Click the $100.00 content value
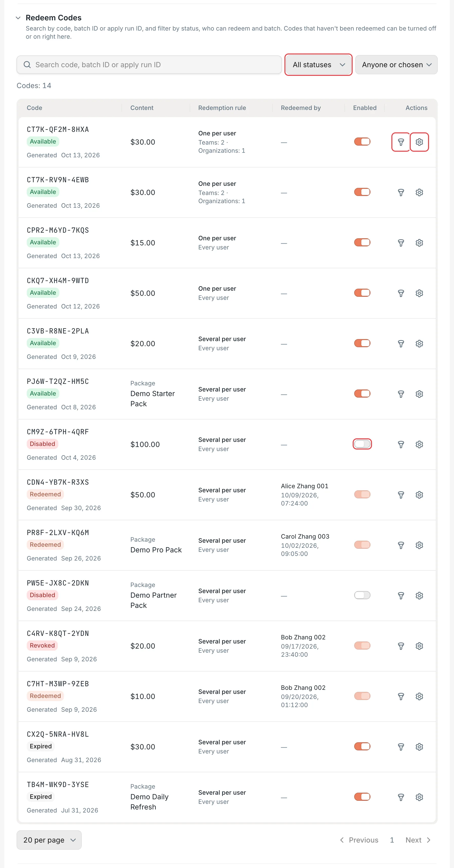Viewport: 454px width, 868px height. 145,444
